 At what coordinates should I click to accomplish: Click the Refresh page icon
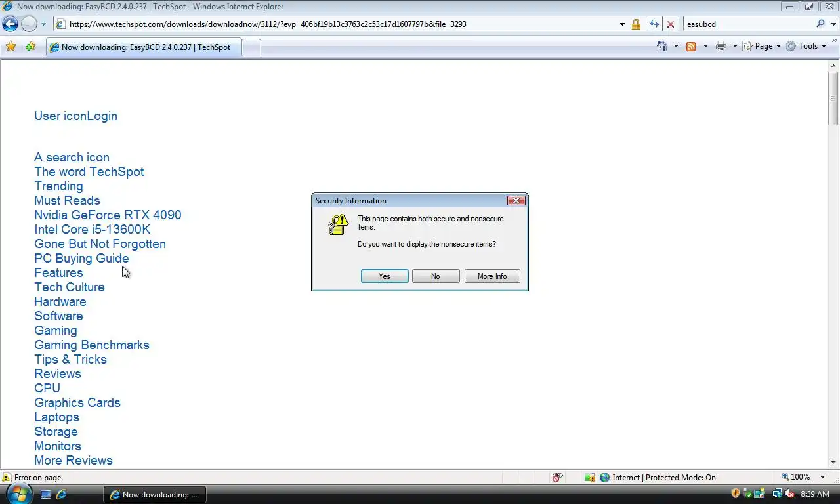click(x=654, y=24)
